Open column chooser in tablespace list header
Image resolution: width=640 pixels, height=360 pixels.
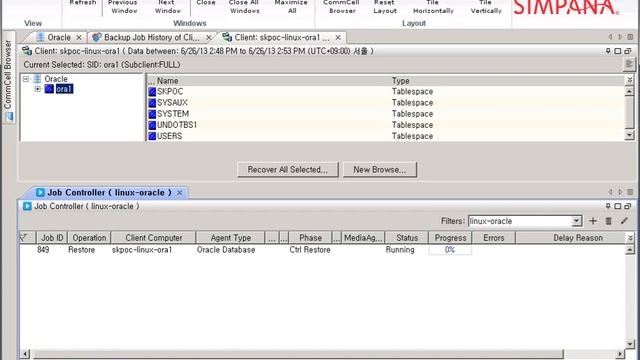pyautogui.click(x=629, y=80)
